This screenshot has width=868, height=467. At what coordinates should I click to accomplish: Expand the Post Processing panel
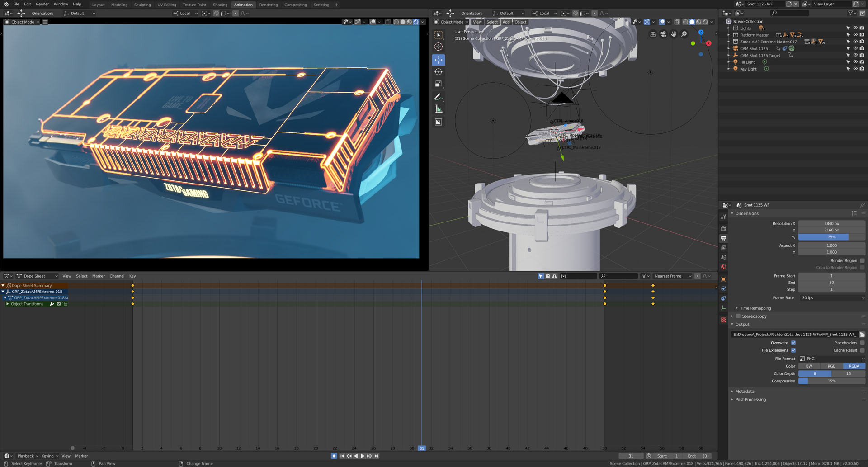[732, 400]
